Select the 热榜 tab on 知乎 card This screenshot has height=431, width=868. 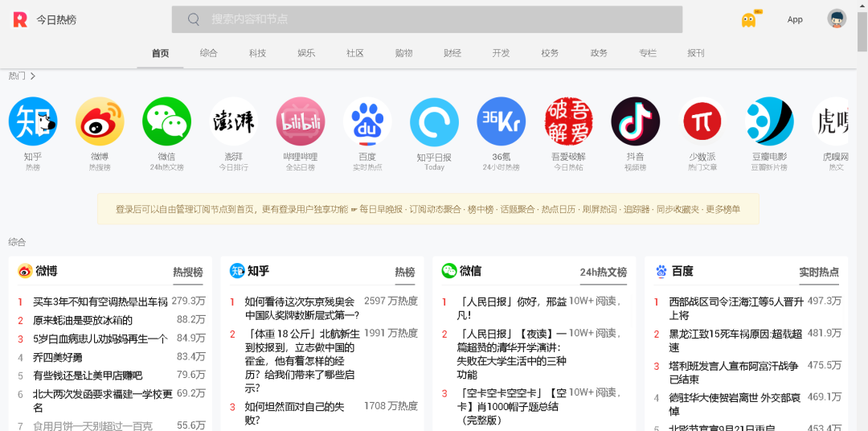pyautogui.click(x=404, y=272)
